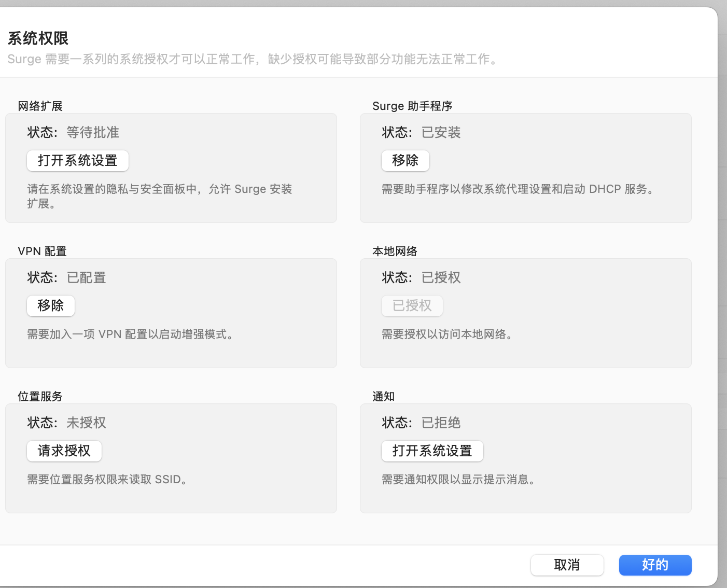The height and width of the screenshot is (588, 727).
Task: Request authorization for location services
Action: (x=64, y=451)
